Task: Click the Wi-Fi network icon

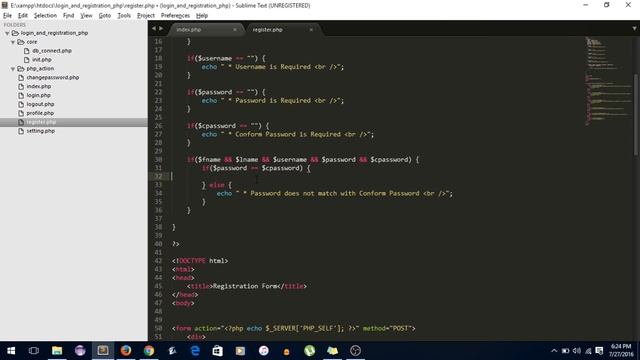Action: 588,351
